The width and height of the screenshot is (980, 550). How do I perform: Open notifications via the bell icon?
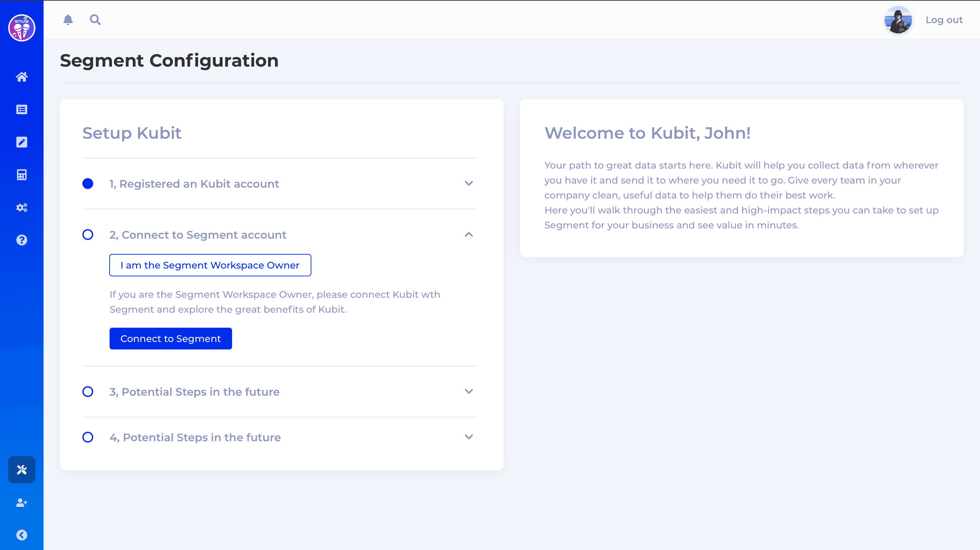(68, 20)
